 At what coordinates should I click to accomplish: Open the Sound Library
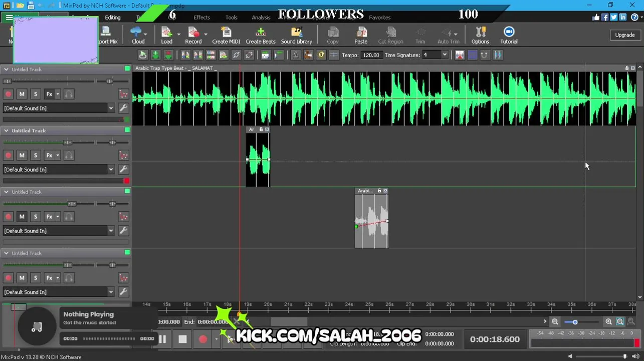pos(296,35)
